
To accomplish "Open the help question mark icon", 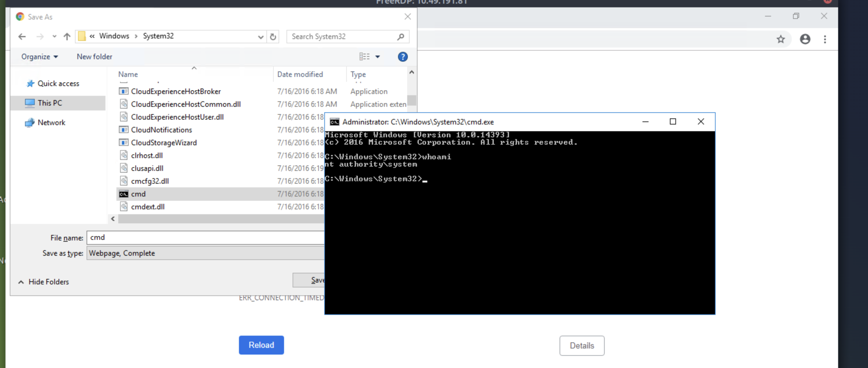I will 402,57.
